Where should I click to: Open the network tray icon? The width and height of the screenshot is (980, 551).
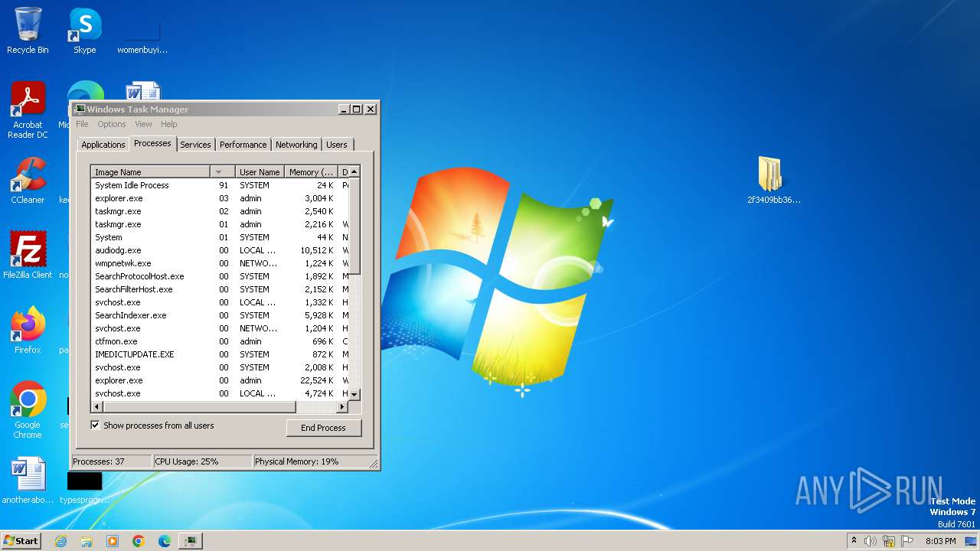point(889,541)
